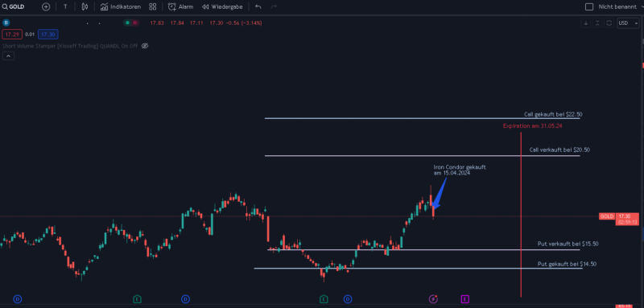
Task: Collapse the indicator legend with chevron
Action: point(8,56)
